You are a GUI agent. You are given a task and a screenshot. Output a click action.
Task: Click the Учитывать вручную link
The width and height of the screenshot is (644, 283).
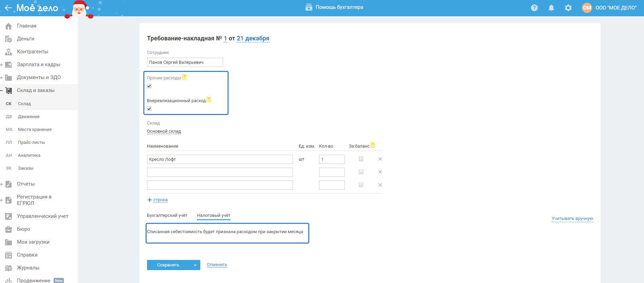(572, 219)
